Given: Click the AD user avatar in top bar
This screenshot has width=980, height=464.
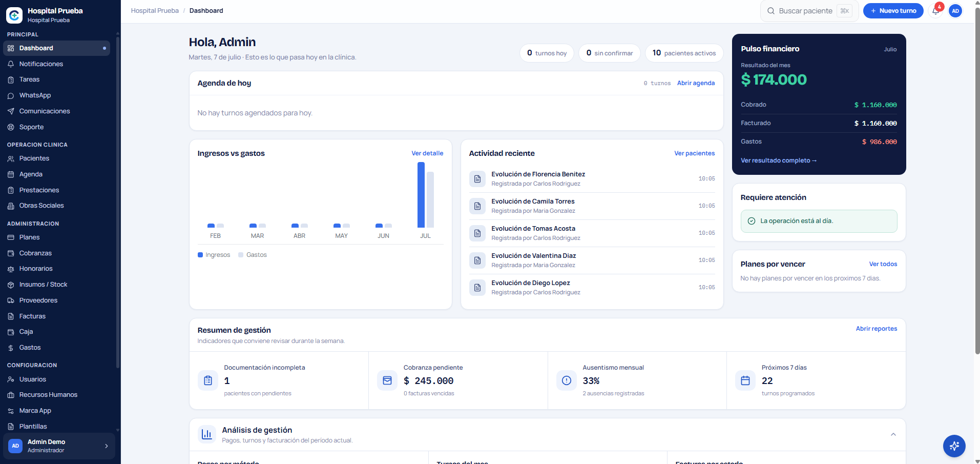Looking at the screenshot, I should (955, 11).
